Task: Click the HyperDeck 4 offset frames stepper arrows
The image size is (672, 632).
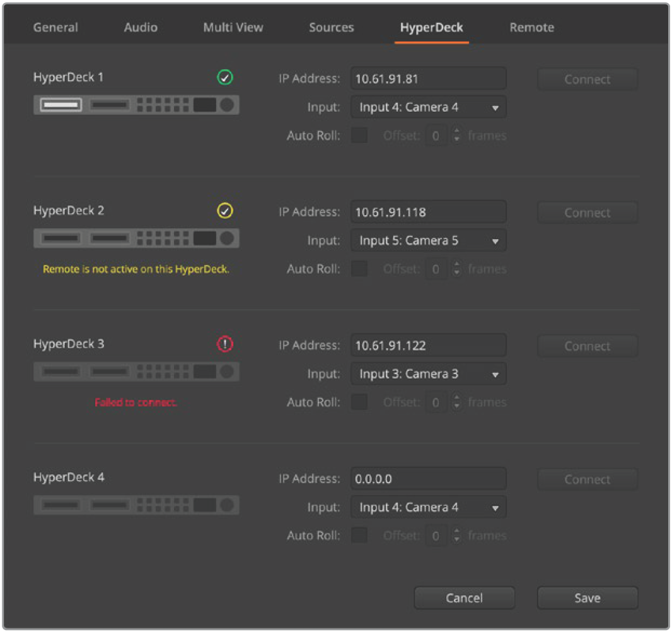Action: click(456, 535)
